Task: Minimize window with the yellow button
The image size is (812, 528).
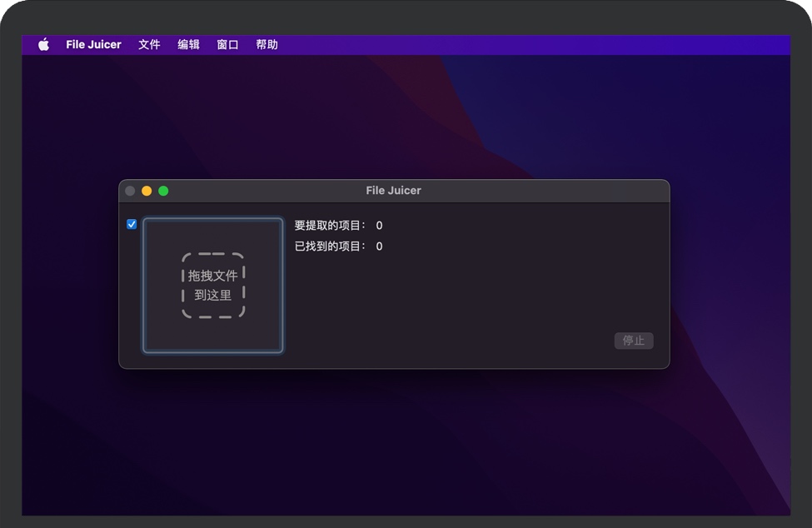Action: (x=147, y=191)
